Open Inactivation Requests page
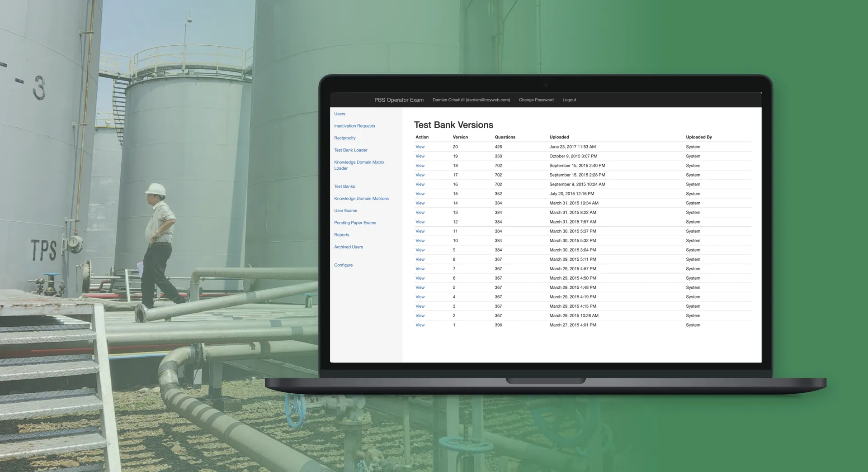This screenshot has height=472, width=868. pos(354,126)
